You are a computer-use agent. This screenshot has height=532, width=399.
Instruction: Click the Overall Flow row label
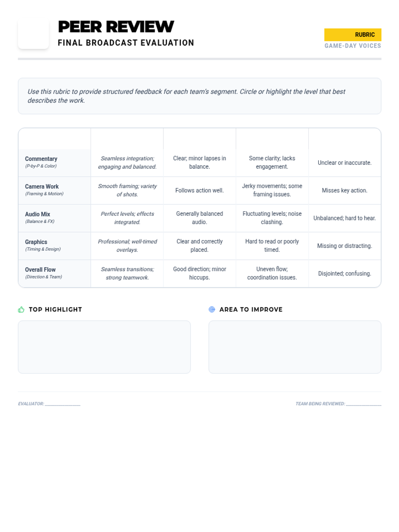tap(40, 270)
